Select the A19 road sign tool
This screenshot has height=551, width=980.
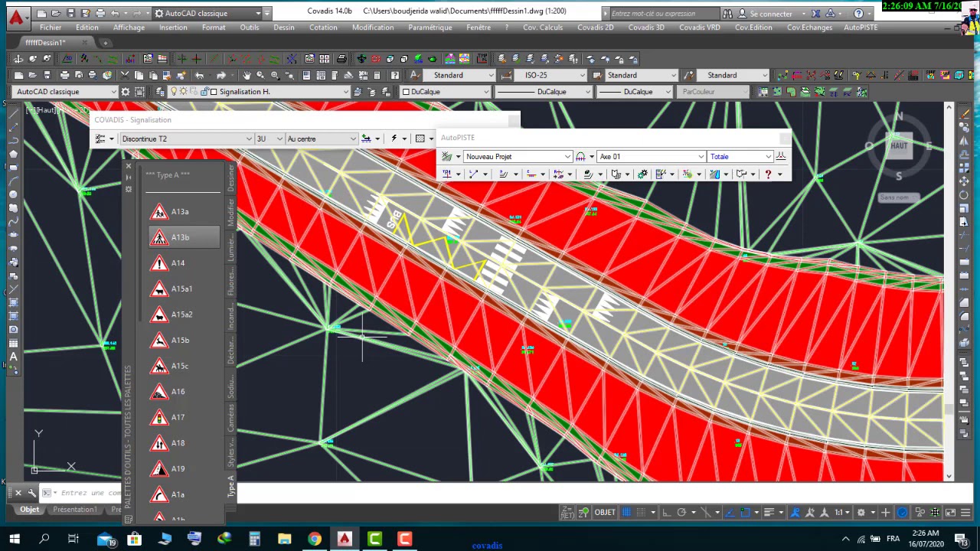pyautogui.click(x=184, y=468)
